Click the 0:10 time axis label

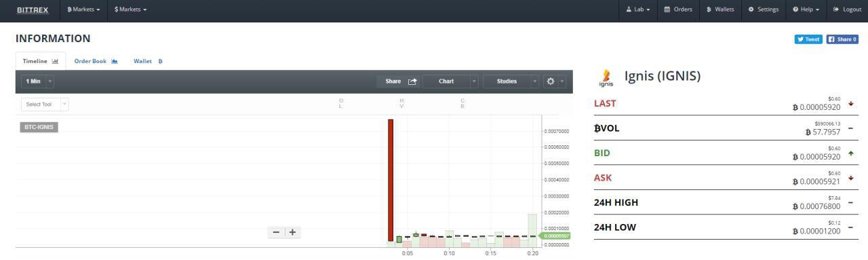449,253
